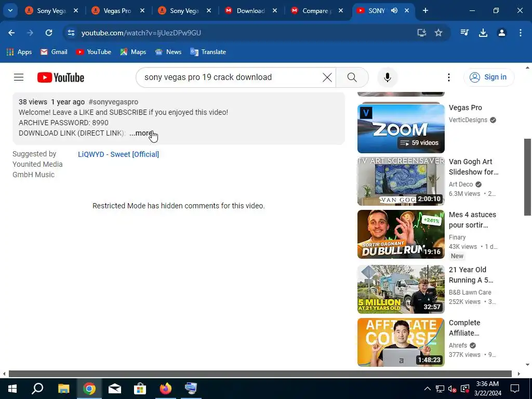Open Maps bookmark

coord(133,52)
